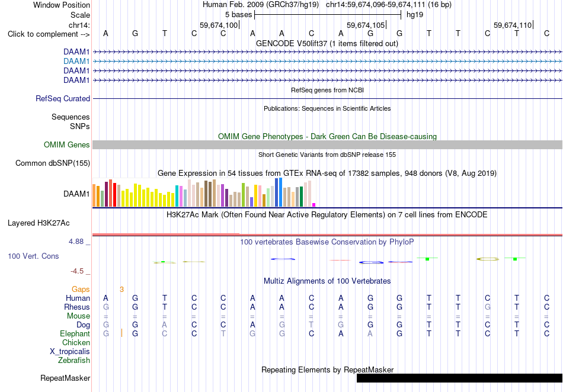Open the light-blue DAAM1 transcript label
The width and height of the screenshot is (563, 392).
76,62
